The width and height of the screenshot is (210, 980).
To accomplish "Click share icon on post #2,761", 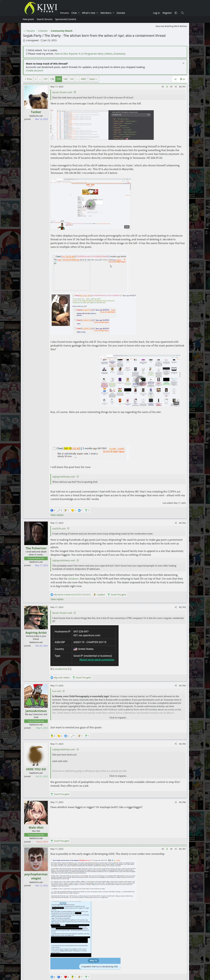I will pyautogui.click(x=176, y=87).
